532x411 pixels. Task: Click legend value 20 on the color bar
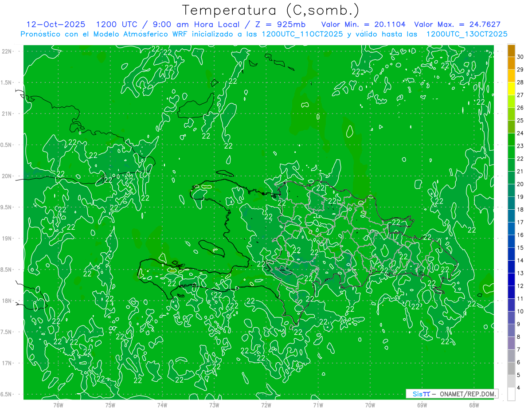click(x=520, y=184)
